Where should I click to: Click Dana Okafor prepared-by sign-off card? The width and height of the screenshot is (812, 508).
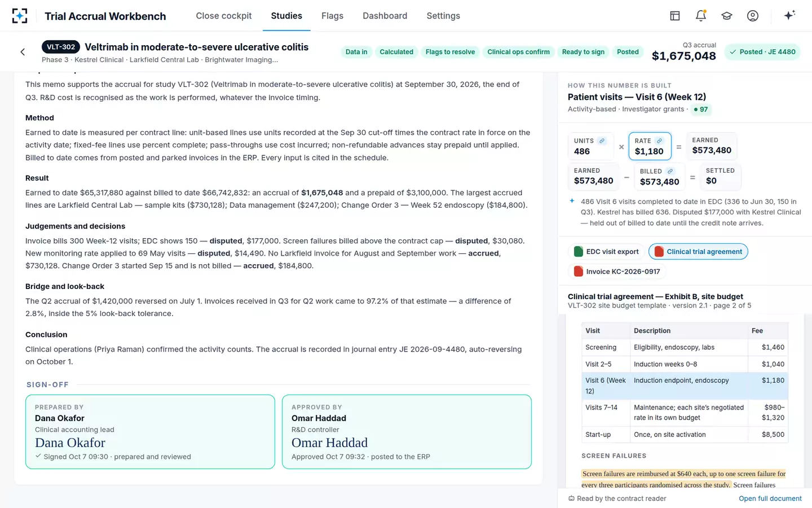(x=150, y=432)
